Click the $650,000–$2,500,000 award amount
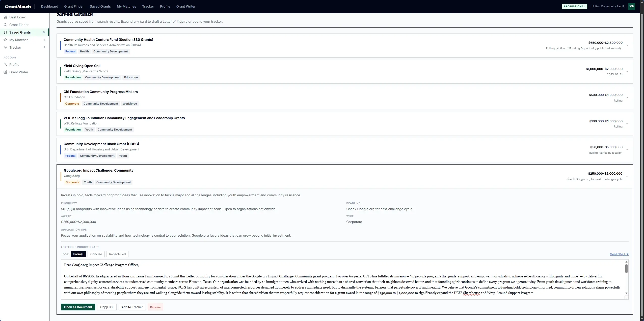This screenshot has width=644, height=321. click(605, 43)
